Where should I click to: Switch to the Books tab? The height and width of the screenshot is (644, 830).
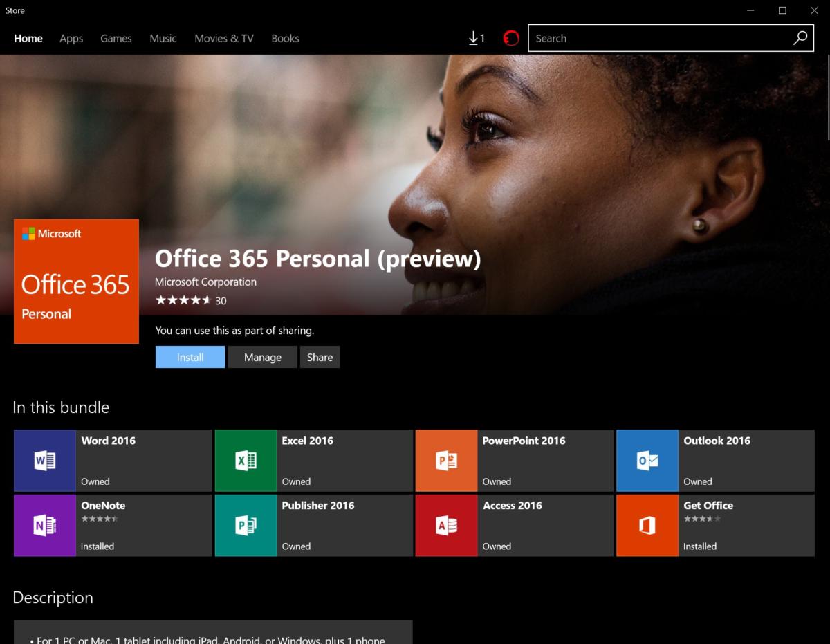coord(285,38)
